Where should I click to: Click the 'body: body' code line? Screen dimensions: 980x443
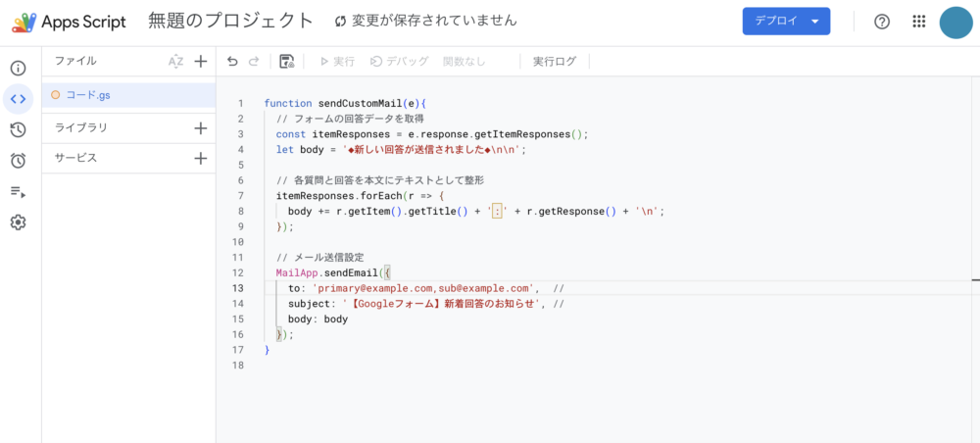(318, 320)
